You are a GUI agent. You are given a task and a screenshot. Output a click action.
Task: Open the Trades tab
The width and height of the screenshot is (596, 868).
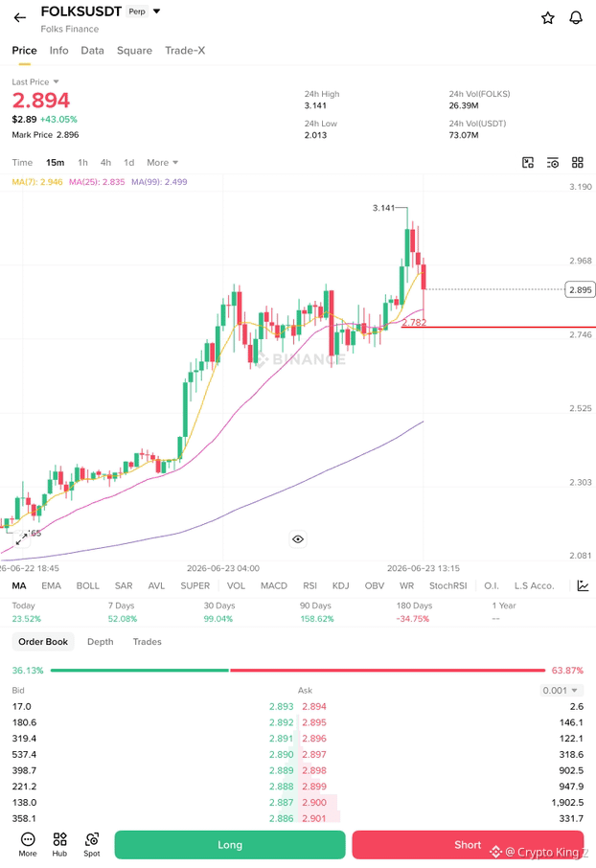coord(148,642)
